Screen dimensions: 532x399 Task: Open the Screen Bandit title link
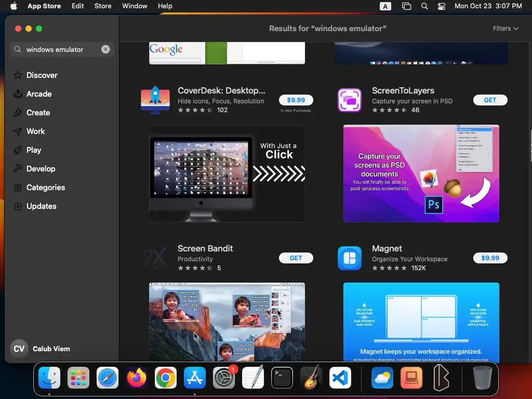tap(205, 248)
